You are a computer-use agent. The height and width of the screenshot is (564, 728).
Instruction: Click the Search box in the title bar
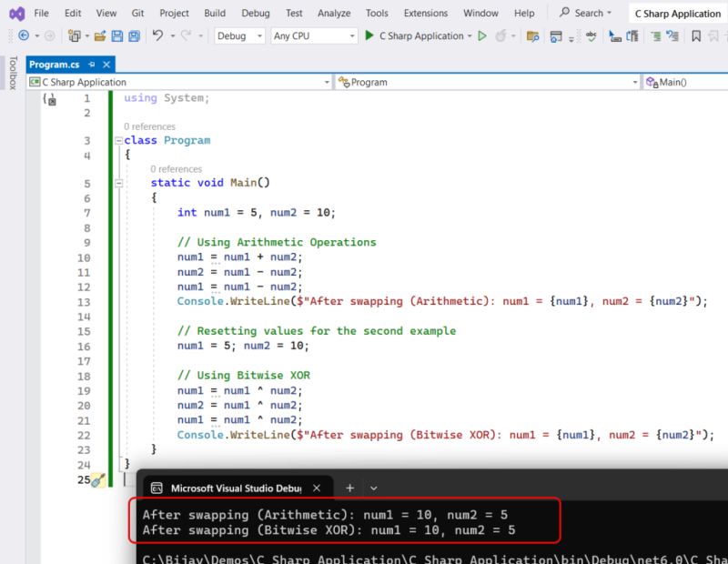tap(583, 13)
